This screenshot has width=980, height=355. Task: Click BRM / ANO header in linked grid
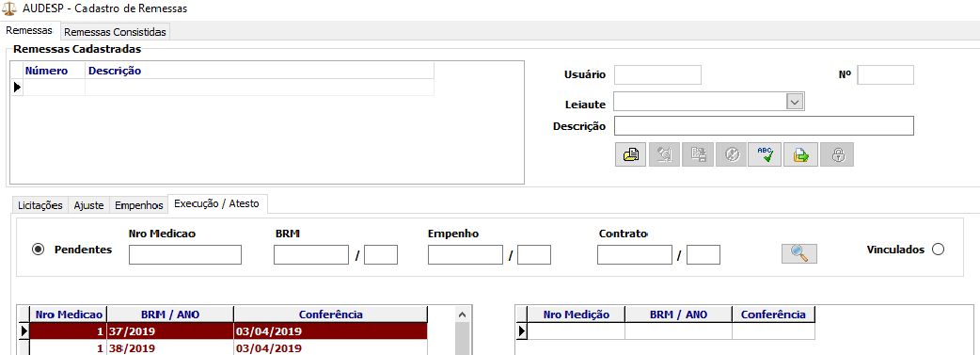678,315
